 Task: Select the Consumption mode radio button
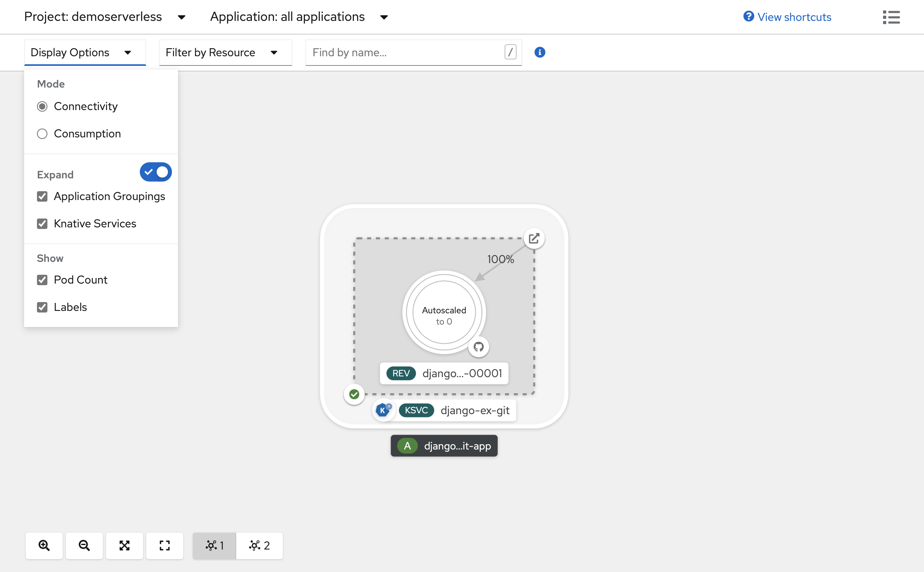point(42,133)
